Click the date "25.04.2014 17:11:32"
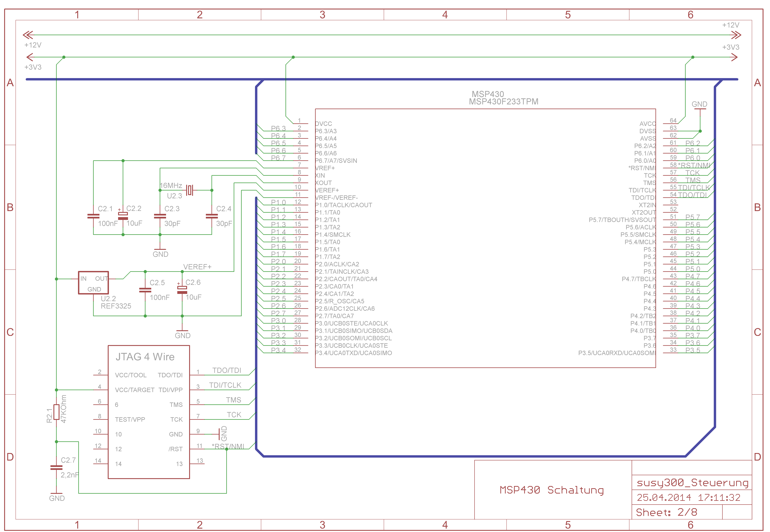 688,498
